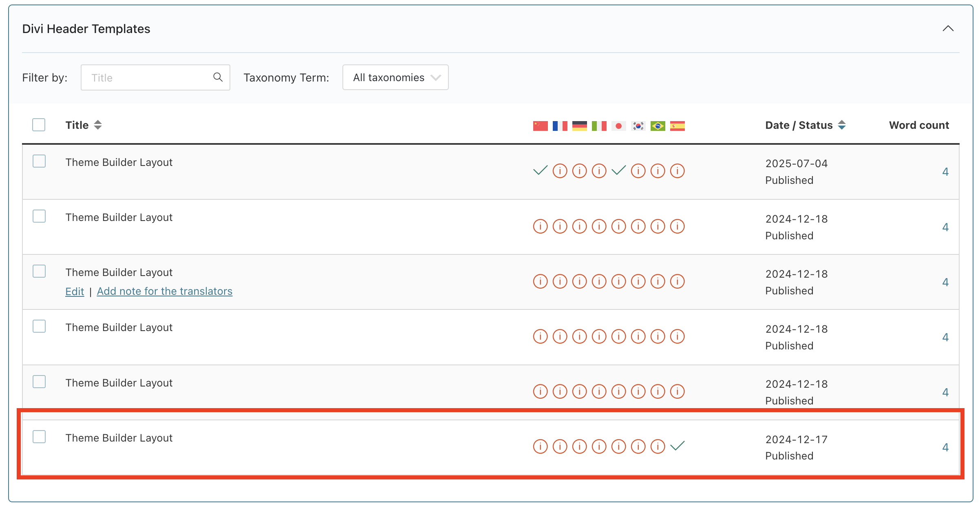Viewport: 980px width, 508px height.
Task: Click the French flag column icon
Action: pos(560,126)
